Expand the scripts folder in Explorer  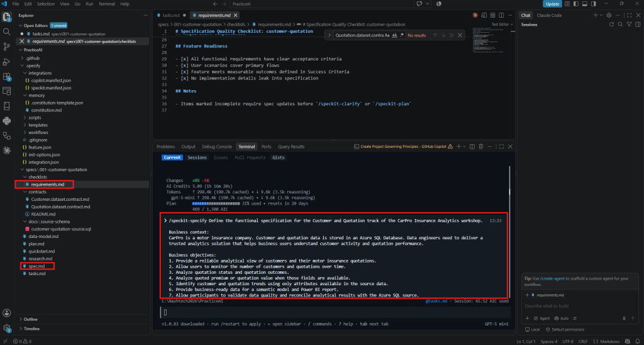pyautogui.click(x=35, y=118)
